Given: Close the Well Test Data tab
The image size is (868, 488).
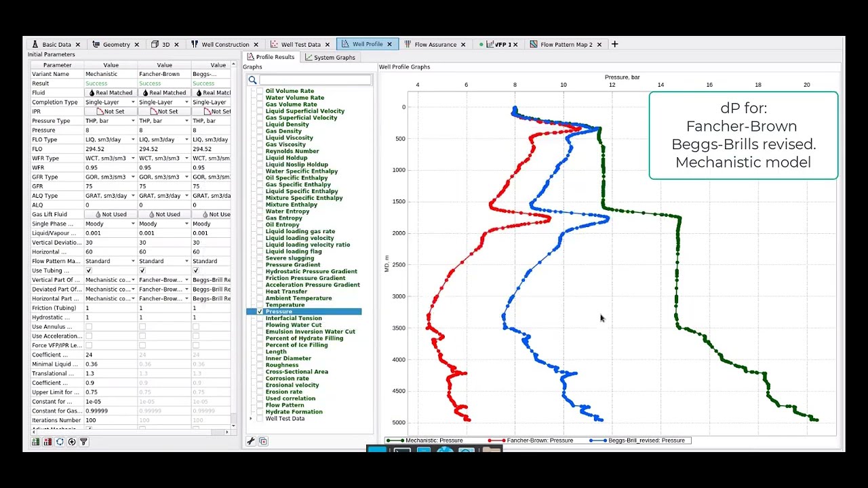Looking at the screenshot, I should (327, 45).
